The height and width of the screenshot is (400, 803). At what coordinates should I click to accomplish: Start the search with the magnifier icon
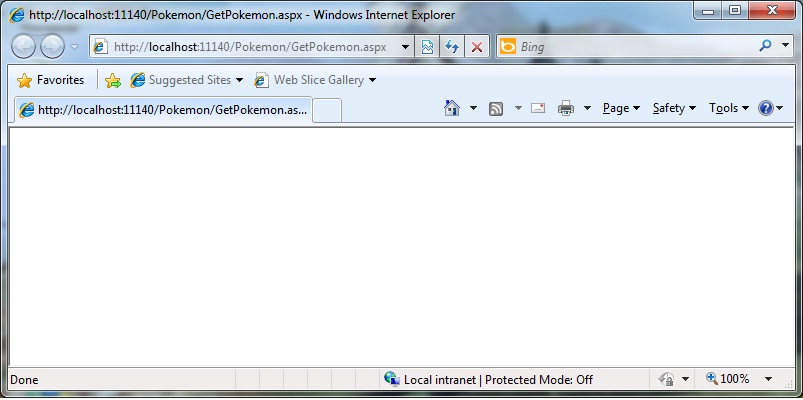(765, 46)
